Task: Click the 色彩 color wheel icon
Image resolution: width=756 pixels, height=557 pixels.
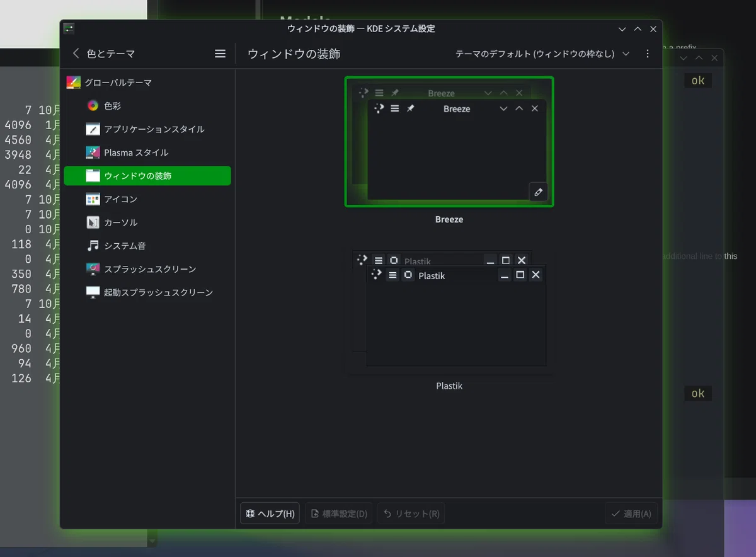Action: 93,106
